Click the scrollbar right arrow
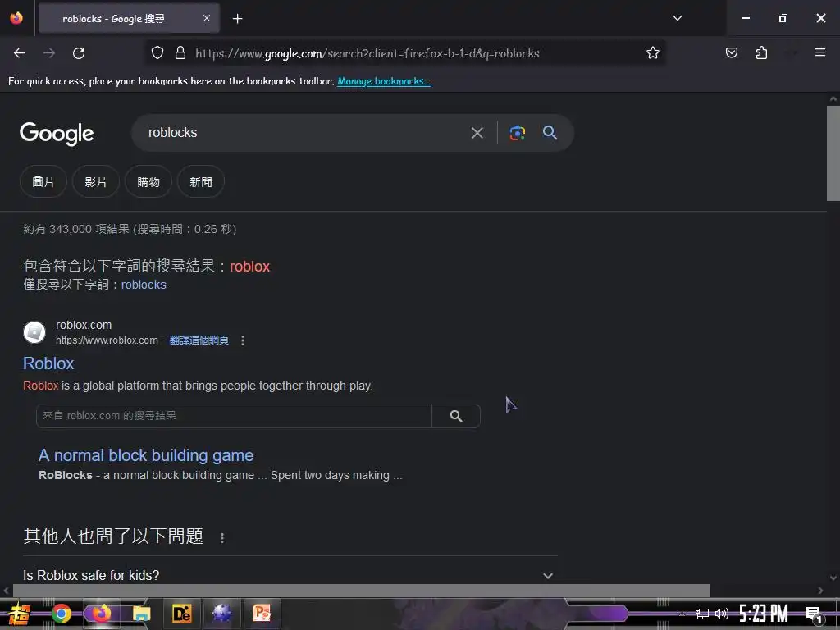The height and width of the screenshot is (630, 840). pos(820,591)
